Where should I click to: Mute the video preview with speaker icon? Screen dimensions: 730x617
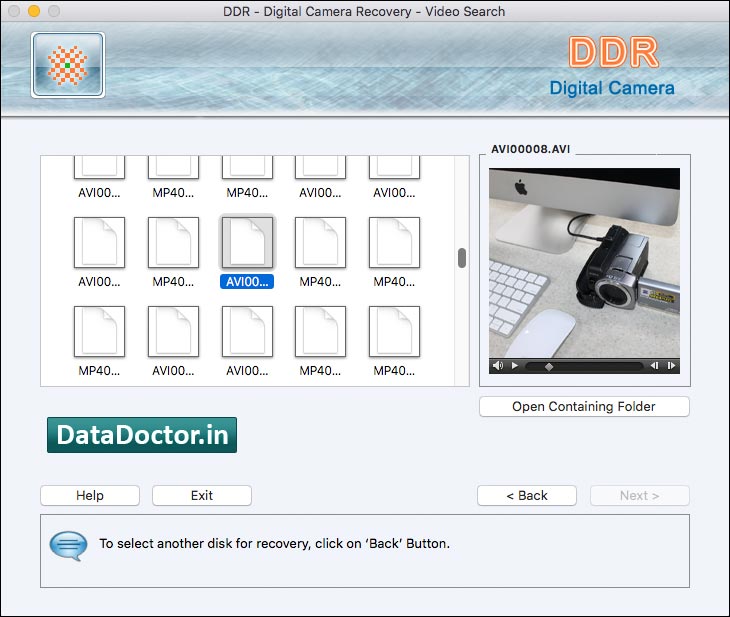[x=498, y=366]
